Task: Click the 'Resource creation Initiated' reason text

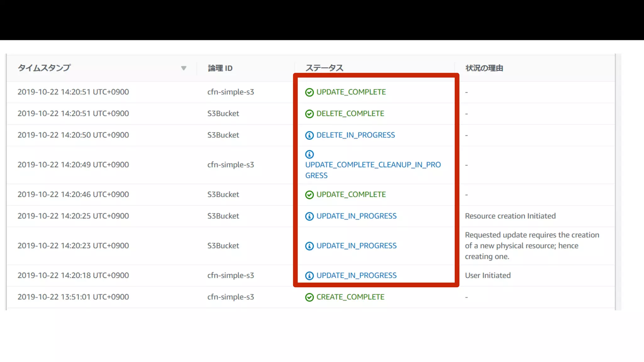Action: (x=510, y=216)
